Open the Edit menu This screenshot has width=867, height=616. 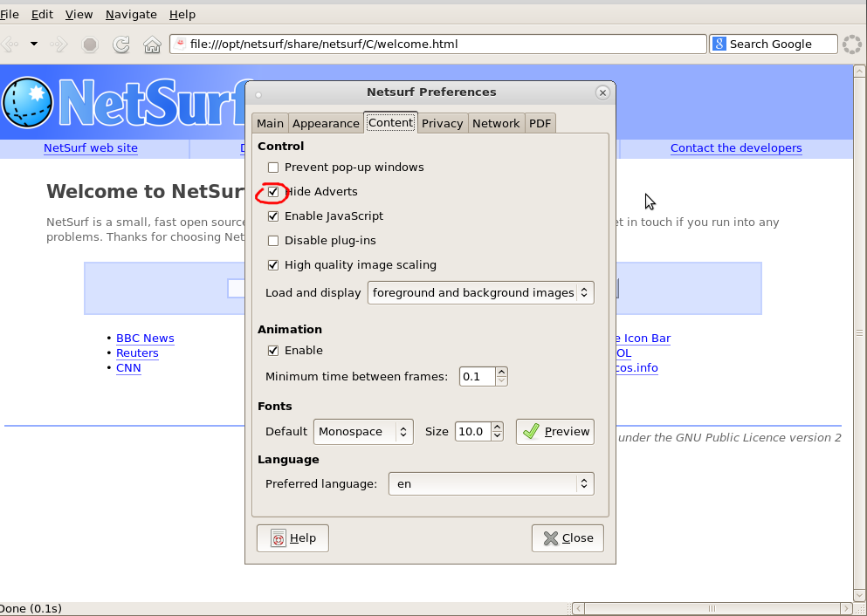[x=42, y=14]
